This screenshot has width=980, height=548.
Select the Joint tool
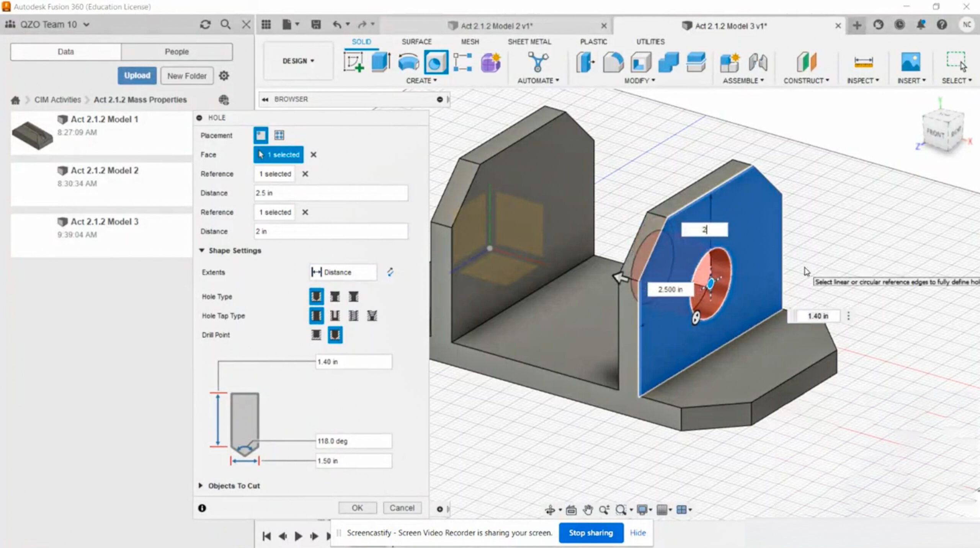[x=758, y=62]
